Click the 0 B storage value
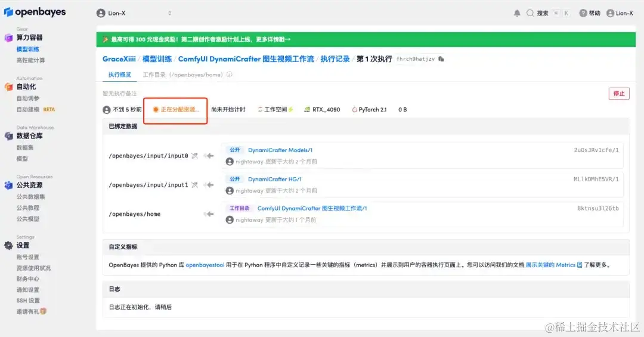 402,110
